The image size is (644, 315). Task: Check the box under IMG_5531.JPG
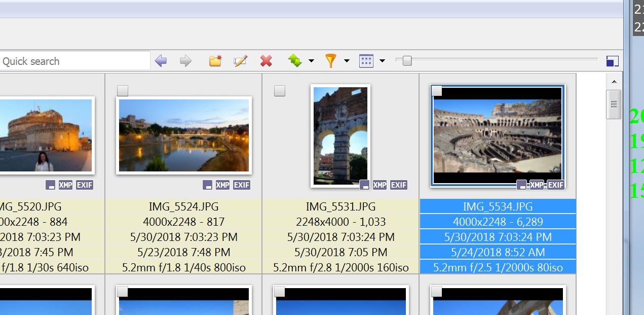tap(280, 292)
